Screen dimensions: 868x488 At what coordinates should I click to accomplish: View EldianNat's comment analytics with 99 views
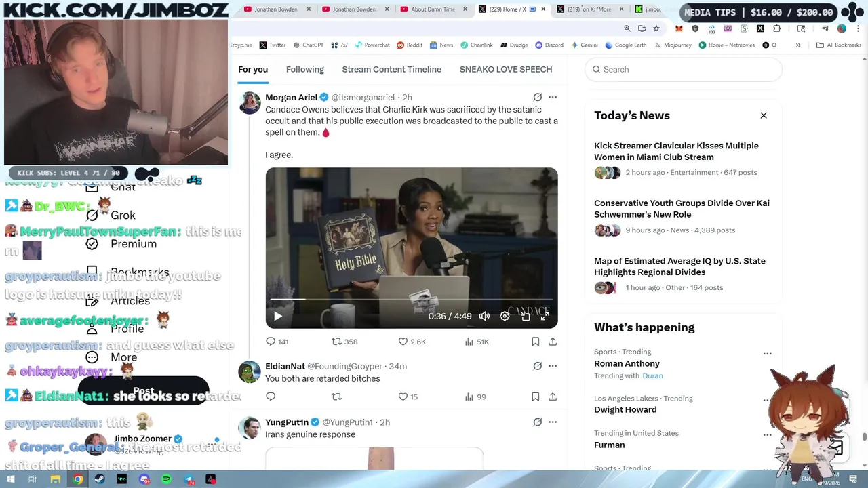click(x=475, y=396)
